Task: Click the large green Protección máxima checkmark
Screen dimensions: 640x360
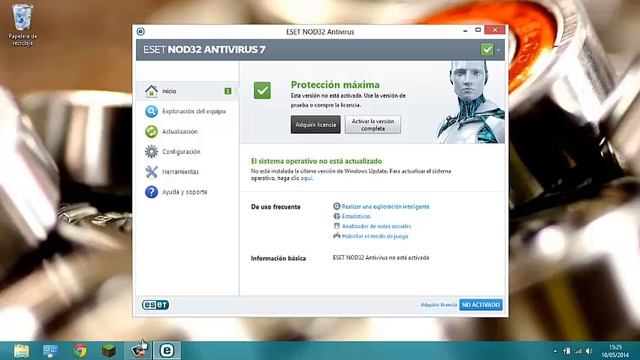Action: (x=262, y=91)
